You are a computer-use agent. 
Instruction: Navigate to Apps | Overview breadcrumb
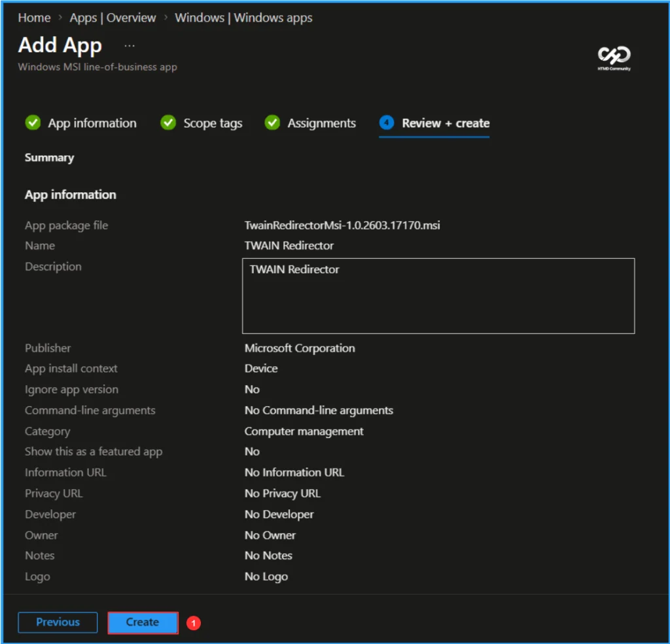coord(113,18)
